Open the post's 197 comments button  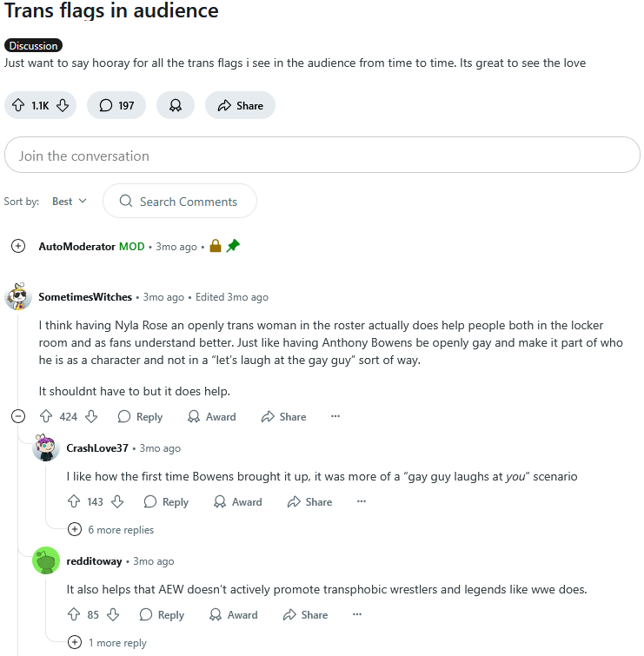116,105
